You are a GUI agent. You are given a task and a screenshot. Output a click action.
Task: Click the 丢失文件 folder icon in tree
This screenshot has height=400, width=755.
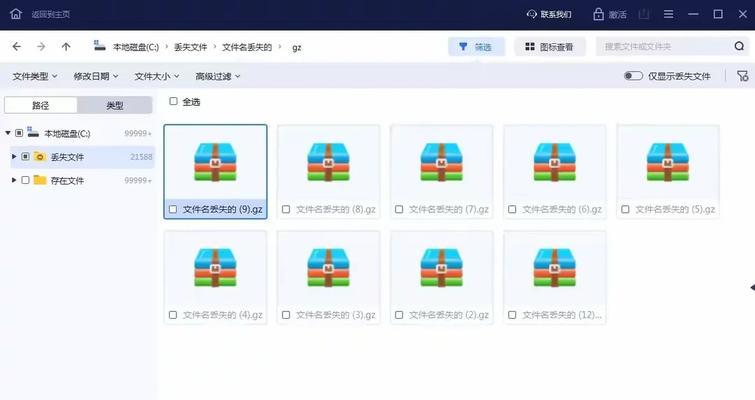[40, 157]
